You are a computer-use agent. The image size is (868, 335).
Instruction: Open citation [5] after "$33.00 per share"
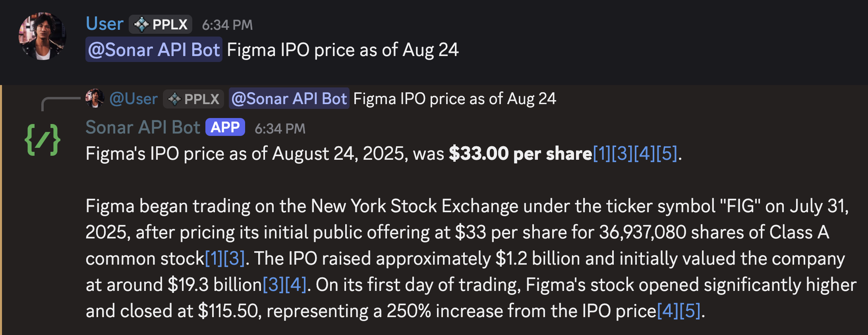pyautogui.click(x=667, y=154)
